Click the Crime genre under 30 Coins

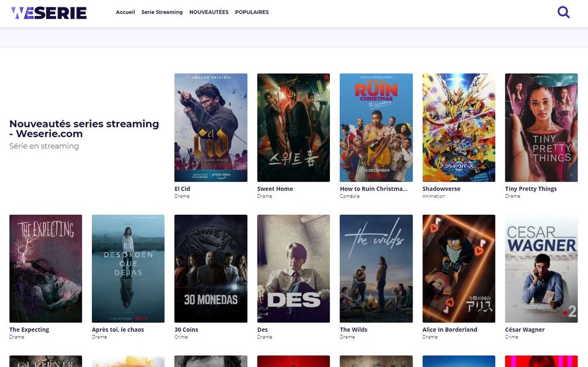point(181,337)
